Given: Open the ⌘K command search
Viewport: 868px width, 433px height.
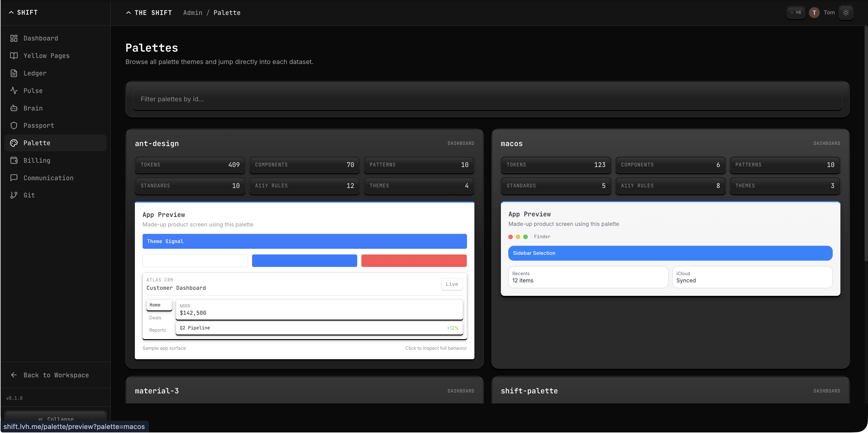Looking at the screenshot, I should click(x=796, y=12).
